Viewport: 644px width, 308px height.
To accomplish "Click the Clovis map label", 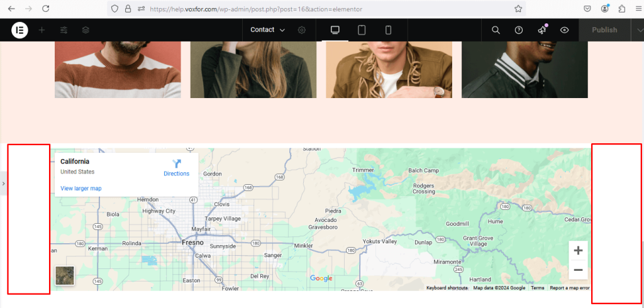I will coord(222,204).
